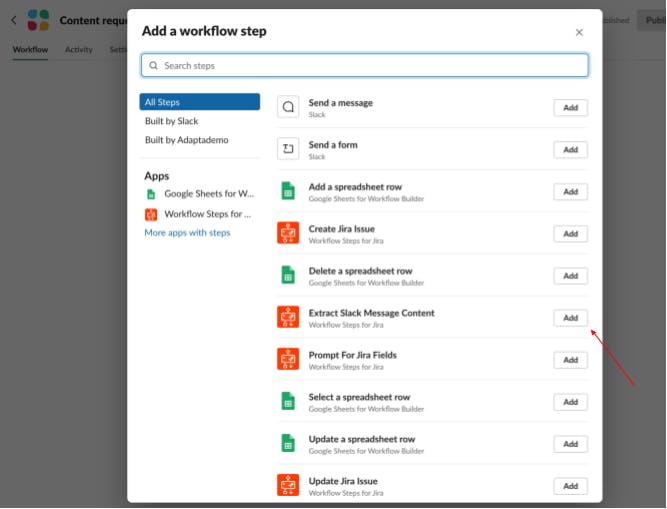Screen dimensions: 667x509
Task: Click the colorful workflow logo icon
Action: (38, 20)
